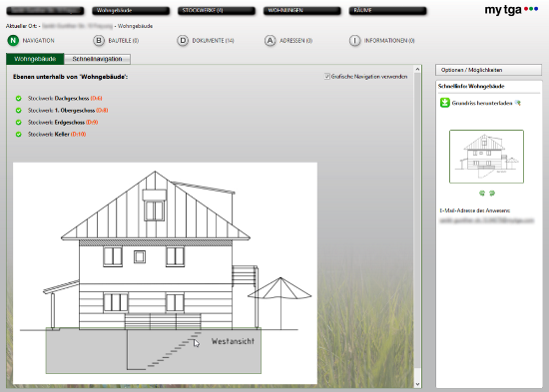Click the green Grundriss herunterladen download icon

tap(444, 103)
